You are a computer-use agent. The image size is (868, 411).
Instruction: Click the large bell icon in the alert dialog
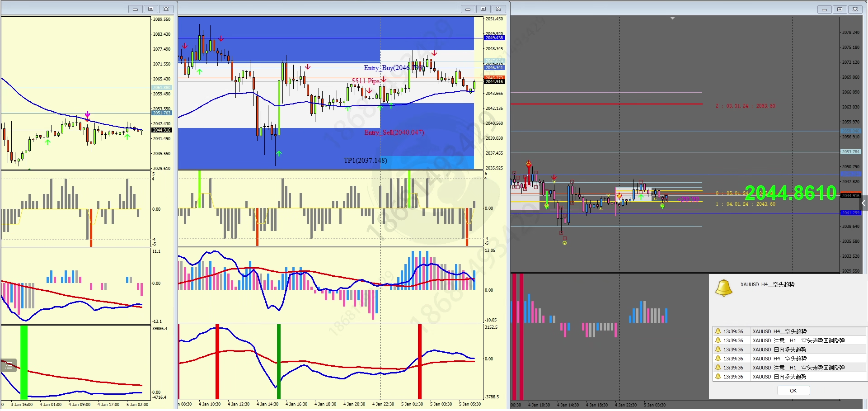723,288
